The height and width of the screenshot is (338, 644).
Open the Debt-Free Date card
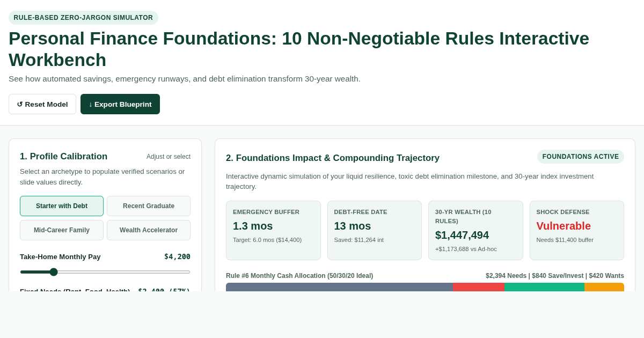tap(375, 230)
